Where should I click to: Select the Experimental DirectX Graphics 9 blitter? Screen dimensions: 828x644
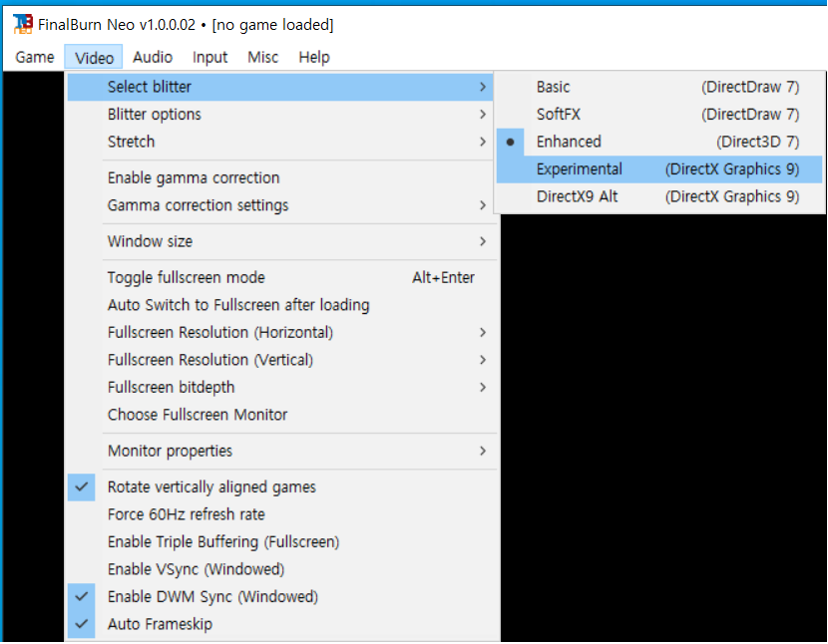(x=659, y=169)
